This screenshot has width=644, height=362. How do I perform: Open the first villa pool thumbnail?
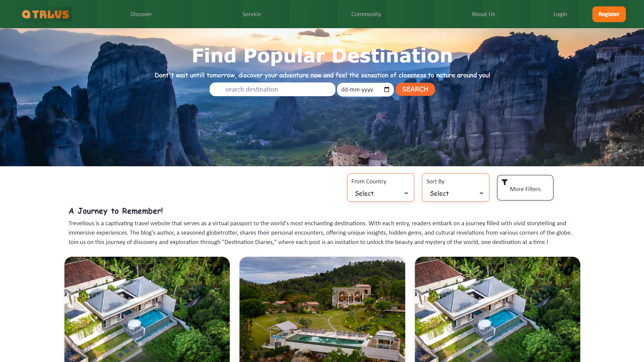(x=147, y=309)
